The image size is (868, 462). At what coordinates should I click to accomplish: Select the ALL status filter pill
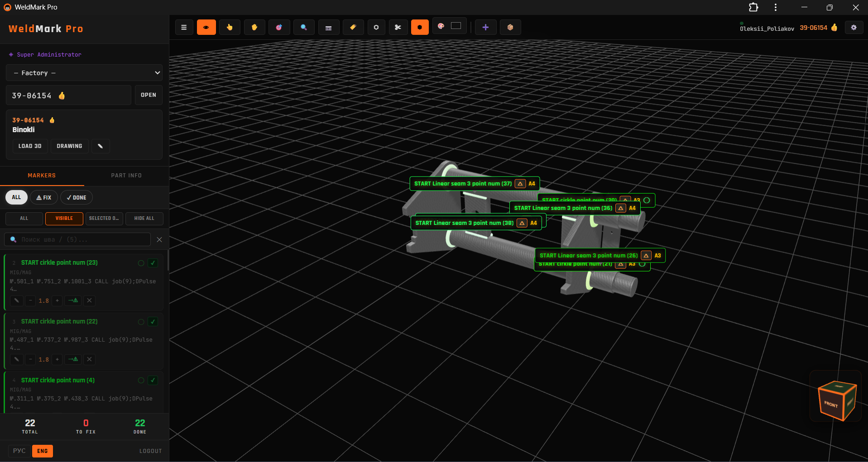(16, 197)
